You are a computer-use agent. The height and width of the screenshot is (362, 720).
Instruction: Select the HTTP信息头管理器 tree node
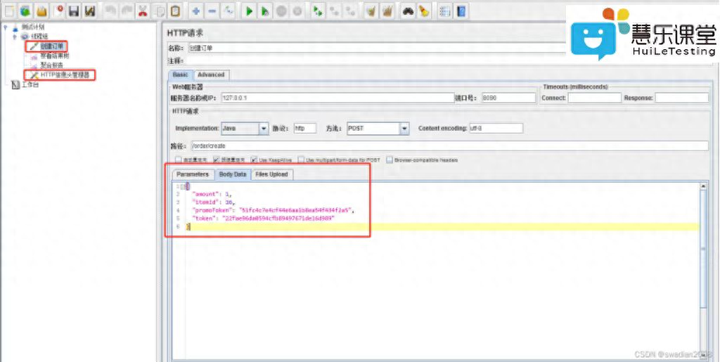point(64,75)
